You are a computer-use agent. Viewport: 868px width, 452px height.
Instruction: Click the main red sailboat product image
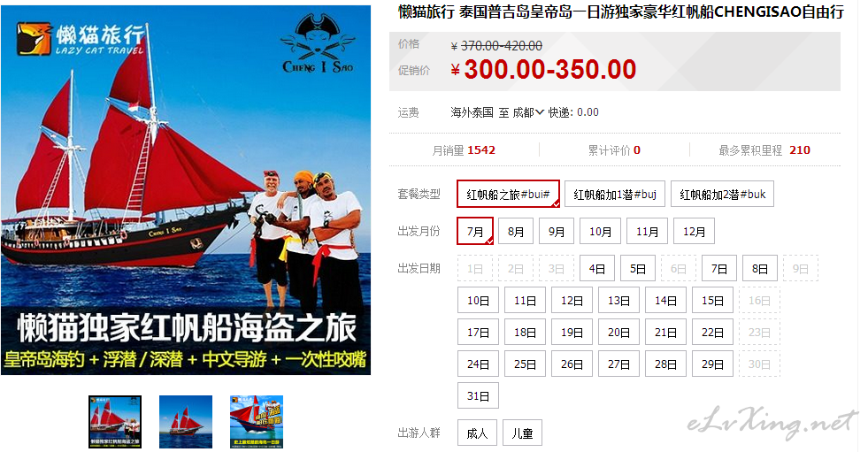point(186,190)
